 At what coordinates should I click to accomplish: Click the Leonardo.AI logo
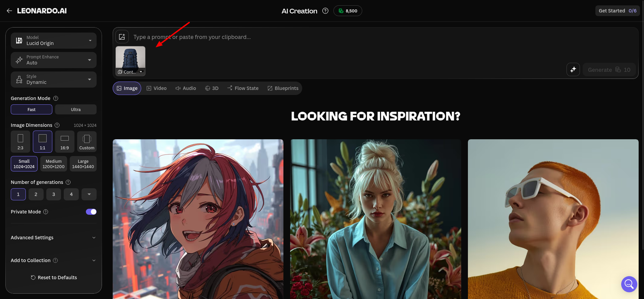[x=42, y=11]
